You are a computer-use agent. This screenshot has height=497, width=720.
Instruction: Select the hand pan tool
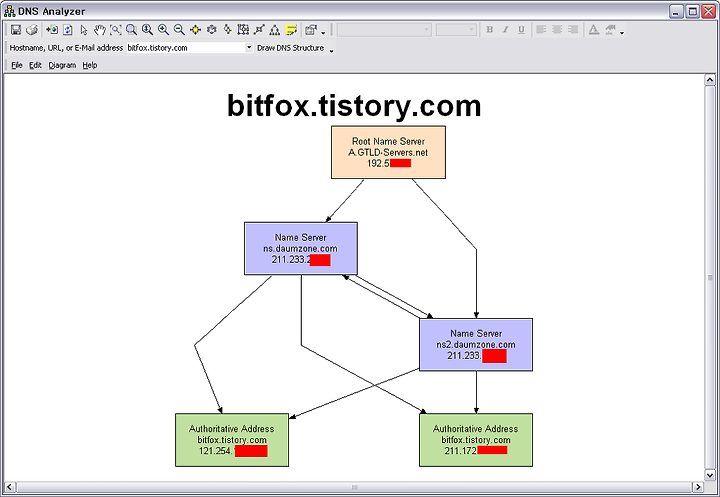tap(100, 30)
